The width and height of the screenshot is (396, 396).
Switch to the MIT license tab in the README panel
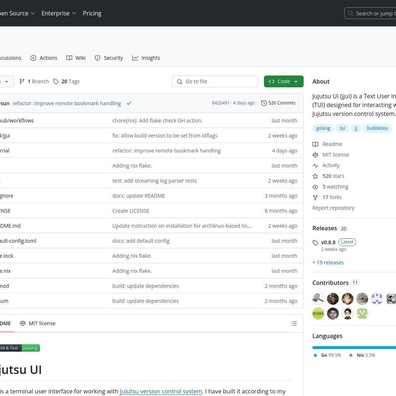coord(38,323)
